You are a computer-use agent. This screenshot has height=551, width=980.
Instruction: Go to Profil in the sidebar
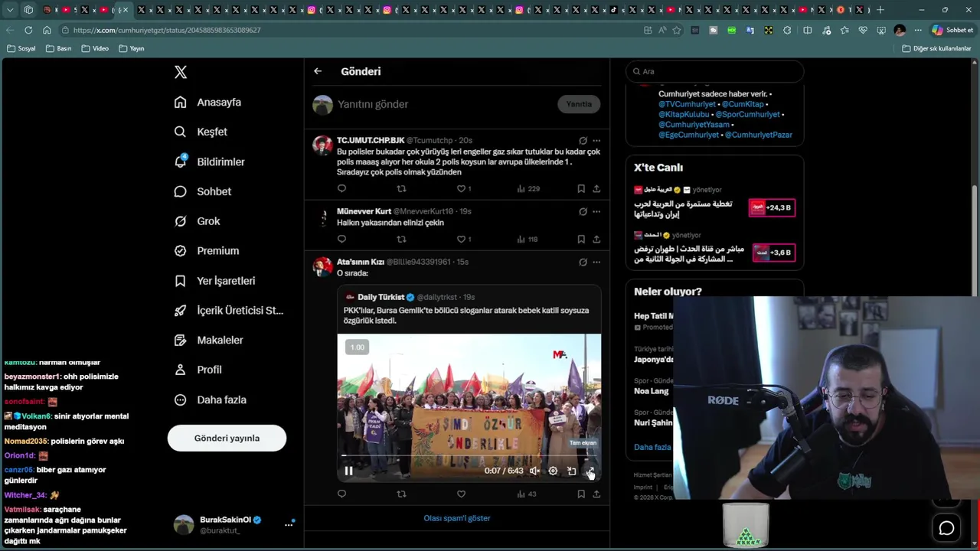[x=198, y=370]
